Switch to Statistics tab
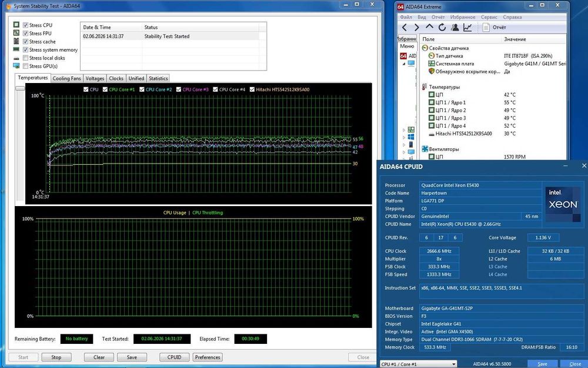The width and height of the screenshot is (588, 368). (158, 78)
